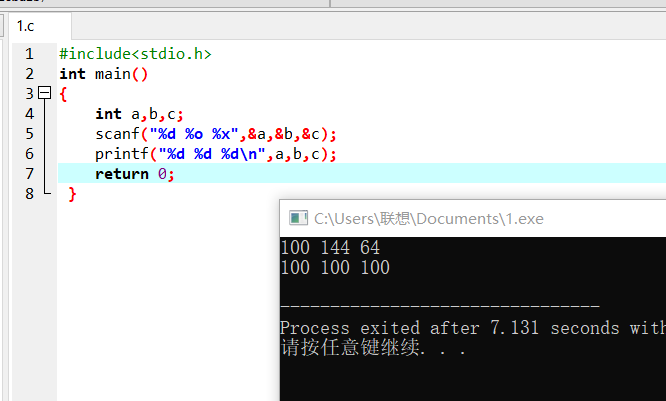The image size is (666, 401).
Task: Place cursor on int main() line
Action: point(103,74)
